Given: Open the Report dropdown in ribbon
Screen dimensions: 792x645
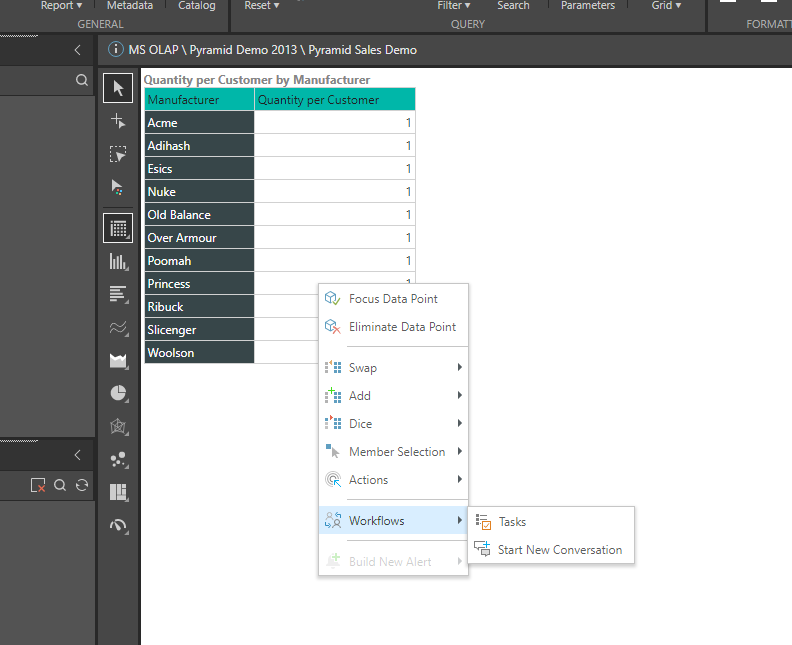Looking at the screenshot, I should (61, 6).
